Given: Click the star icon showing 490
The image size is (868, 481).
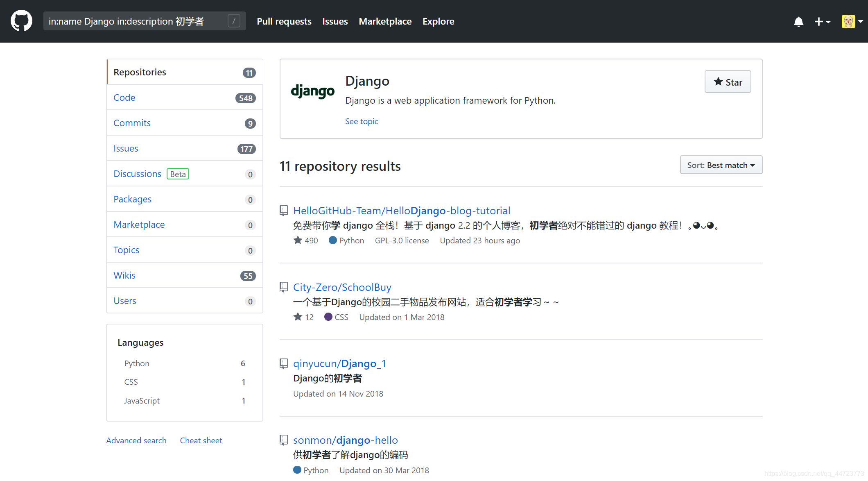Looking at the screenshot, I should click(x=298, y=240).
